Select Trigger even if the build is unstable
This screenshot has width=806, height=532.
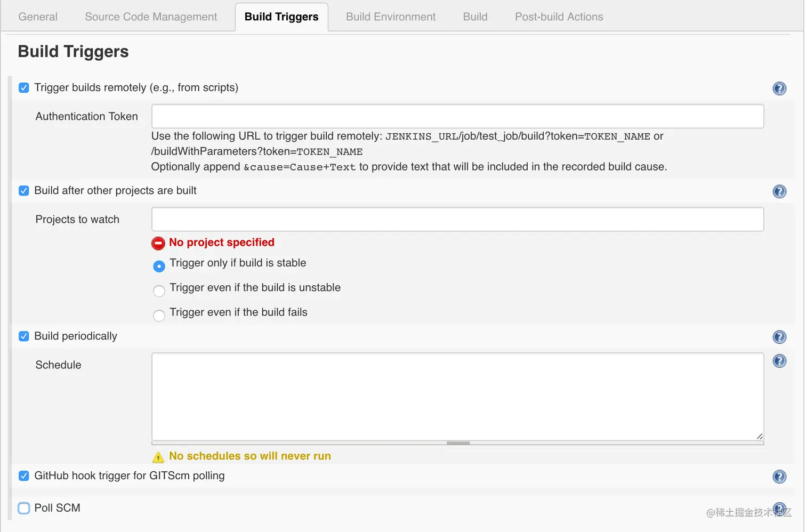159,291
